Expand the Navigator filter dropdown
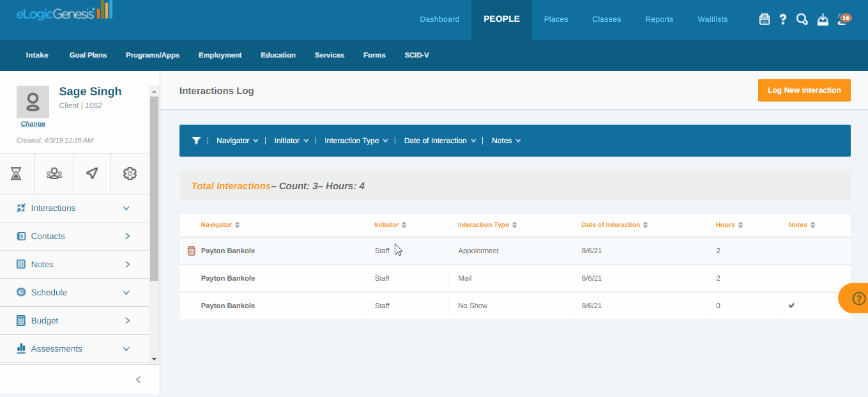 click(x=237, y=141)
